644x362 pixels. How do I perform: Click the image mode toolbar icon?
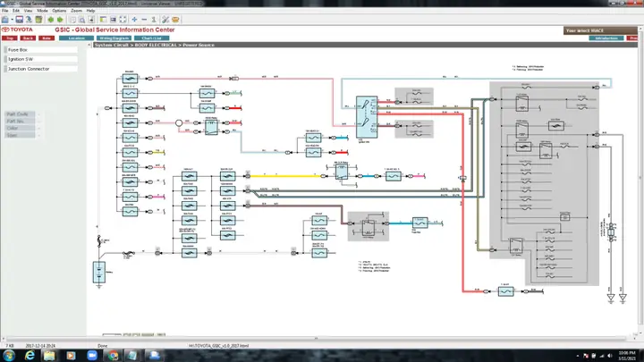point(113,20)
